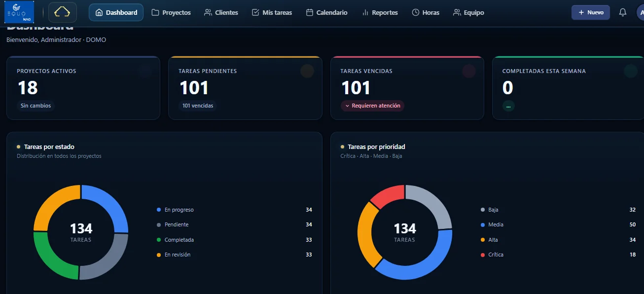Select the Media priority legend entry
This screenshot has width=644, height=294.
[x=558, y=224]
